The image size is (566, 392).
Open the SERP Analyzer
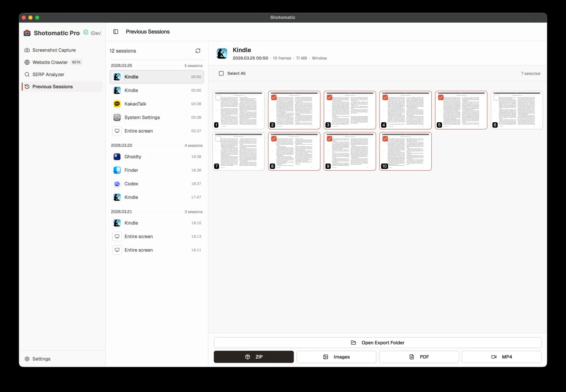tap(48, 74)
